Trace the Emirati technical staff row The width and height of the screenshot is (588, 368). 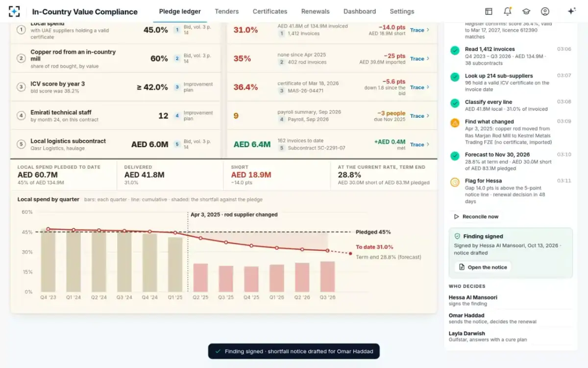pyautogui.click(x=420, y=116)
